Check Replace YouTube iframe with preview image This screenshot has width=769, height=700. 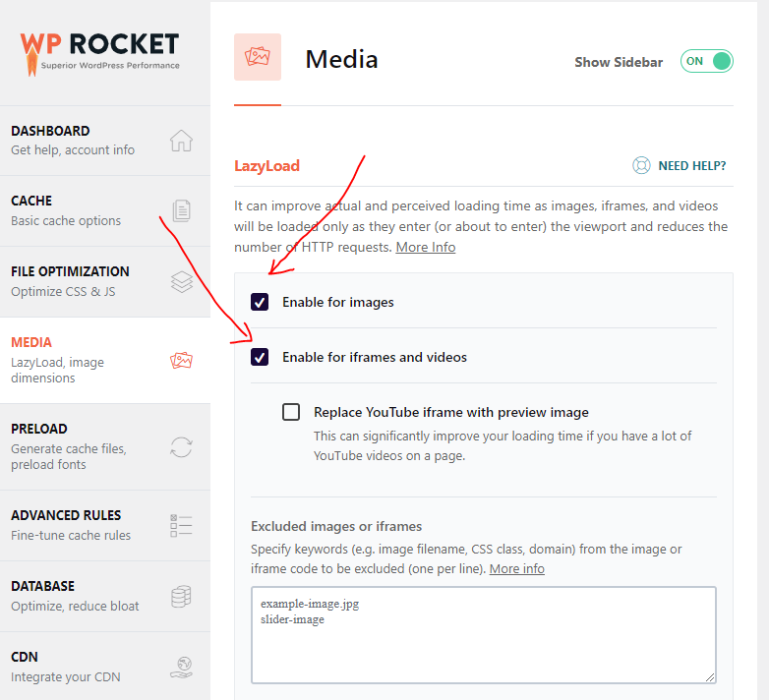point(291,412)
